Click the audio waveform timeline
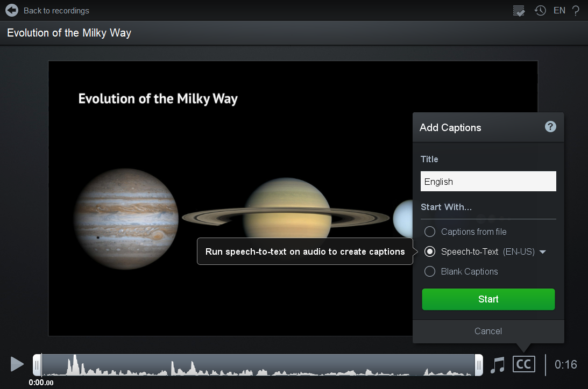 click(x=258, y=365)
